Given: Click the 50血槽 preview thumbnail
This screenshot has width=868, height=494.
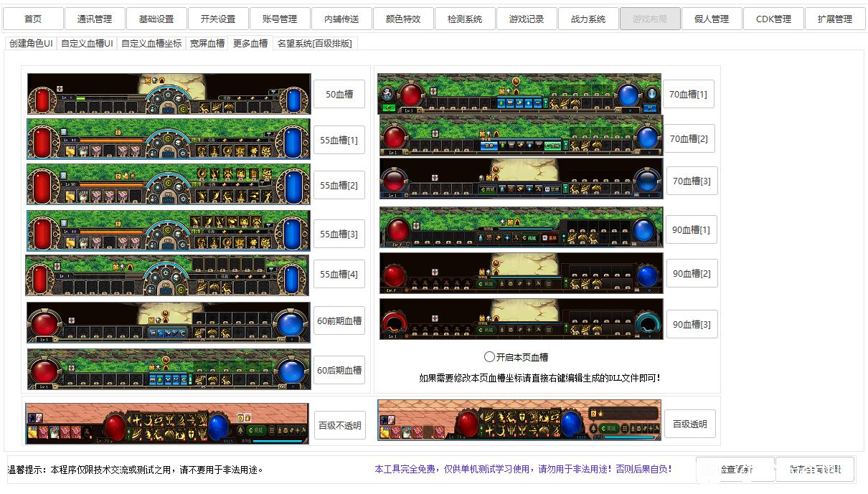Looking at the screenshot, I should pos(169,93).
